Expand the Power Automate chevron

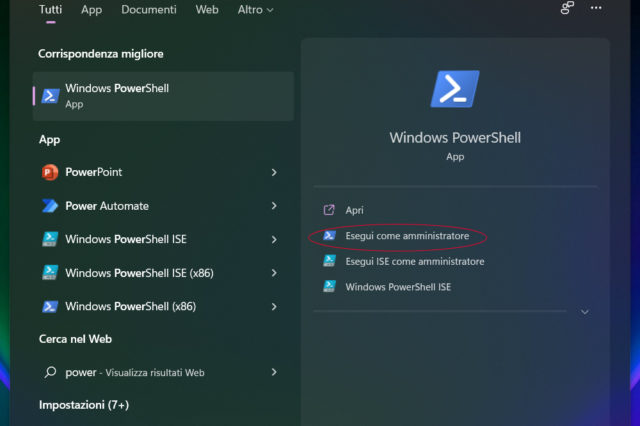click(x=274, y=206)
